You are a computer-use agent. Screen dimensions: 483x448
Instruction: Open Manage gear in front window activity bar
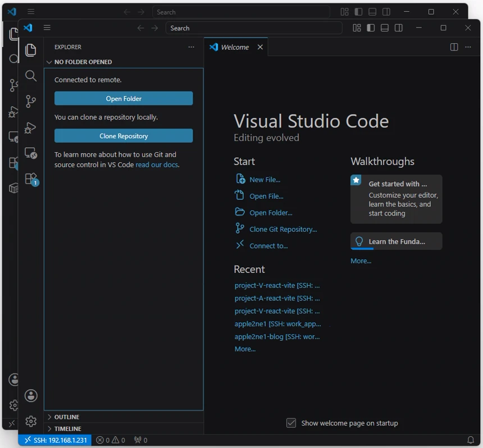31,421
